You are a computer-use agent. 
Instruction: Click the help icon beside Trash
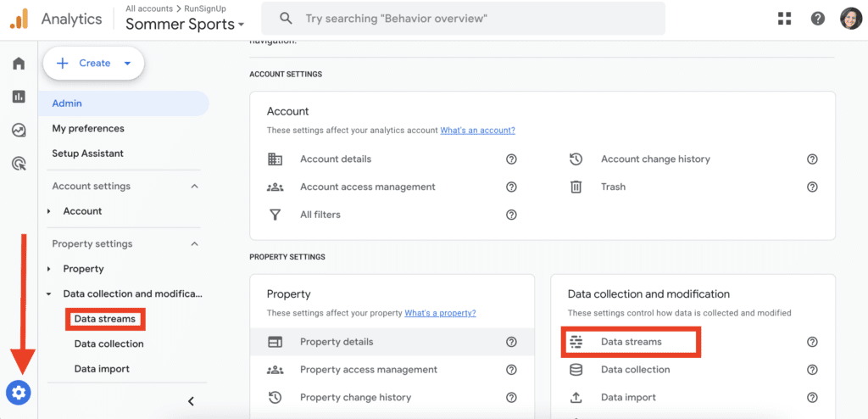(x=812, y=187)
